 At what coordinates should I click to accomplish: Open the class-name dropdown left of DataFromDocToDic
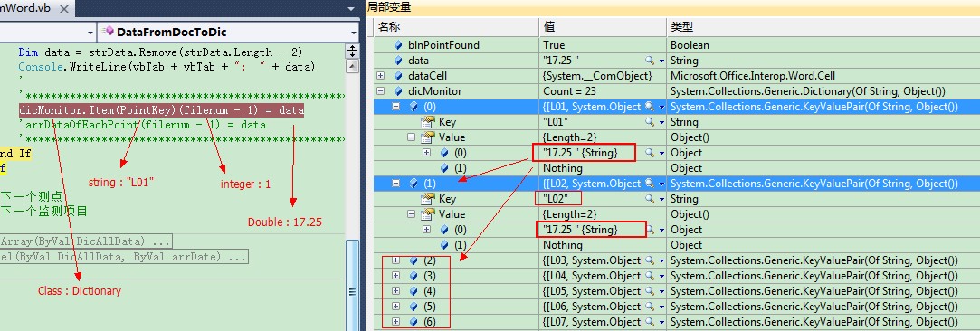pyautogui.click(x=90, y=32)
